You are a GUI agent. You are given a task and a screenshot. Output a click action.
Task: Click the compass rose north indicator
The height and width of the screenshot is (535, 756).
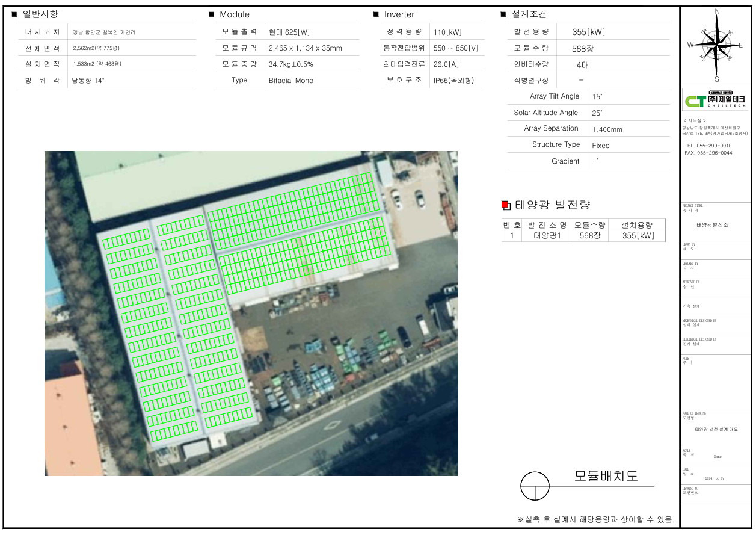[716, 12]
